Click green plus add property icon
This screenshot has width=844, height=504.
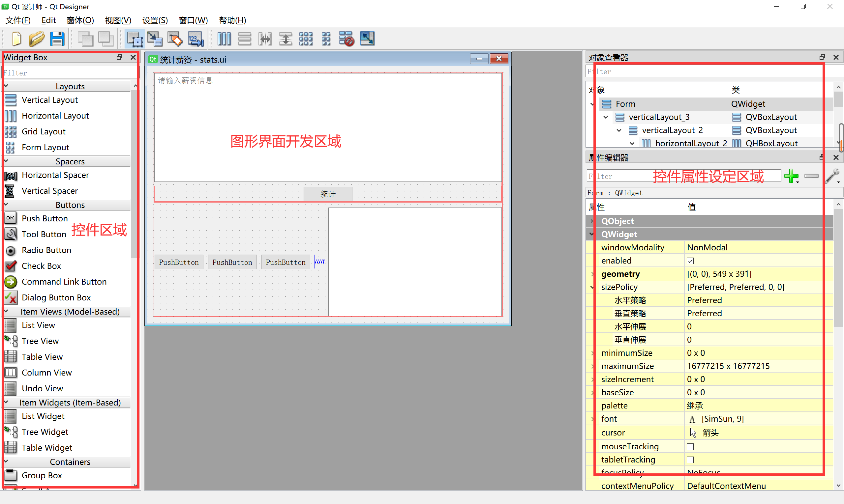pos(791,176)
